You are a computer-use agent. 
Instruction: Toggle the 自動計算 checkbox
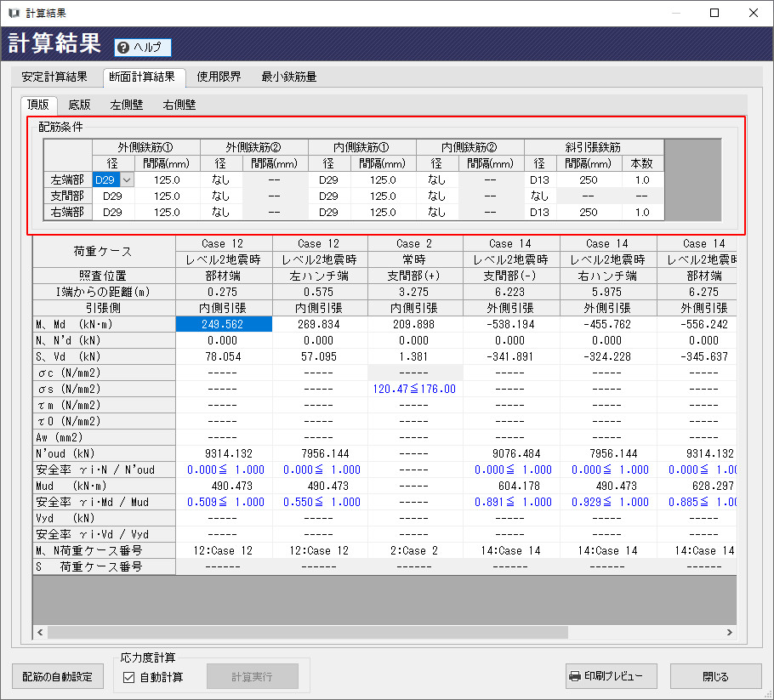click(128, 677)
